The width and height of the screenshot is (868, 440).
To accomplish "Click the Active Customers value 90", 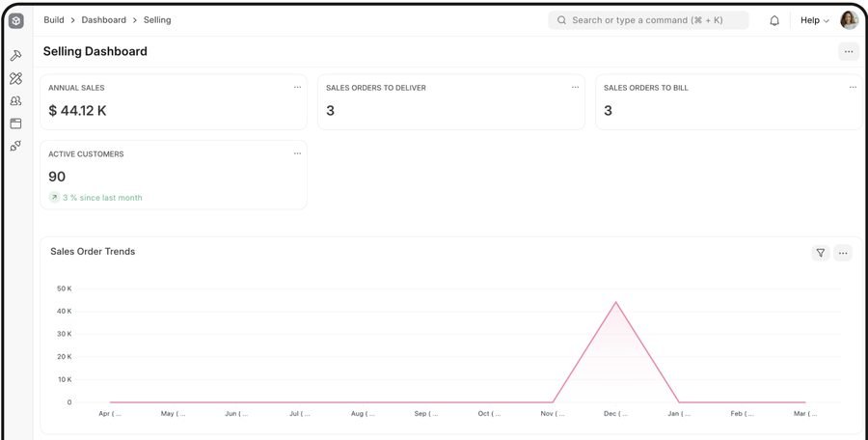I will click(x=57, y=177).
